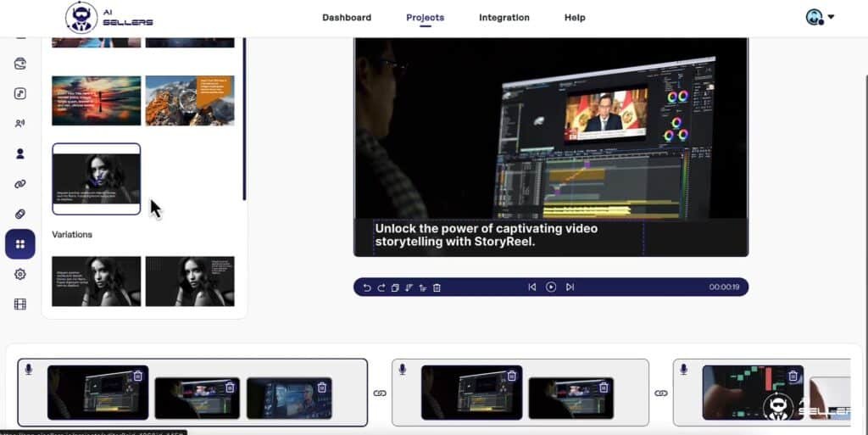This screenshot has height=435, width=868.
Task: Open the Integration tab
Action: point(504,18)
